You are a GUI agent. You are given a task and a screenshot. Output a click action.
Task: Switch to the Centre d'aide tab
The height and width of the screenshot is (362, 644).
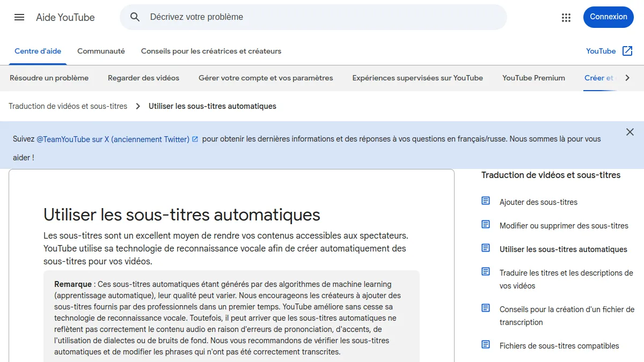click(x=38, y=51)
